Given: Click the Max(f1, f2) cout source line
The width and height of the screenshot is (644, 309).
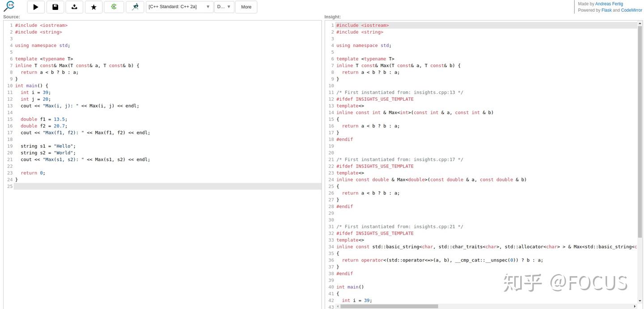Looking at the screenshot, I should pyautogui.click(x=85, y=133).
